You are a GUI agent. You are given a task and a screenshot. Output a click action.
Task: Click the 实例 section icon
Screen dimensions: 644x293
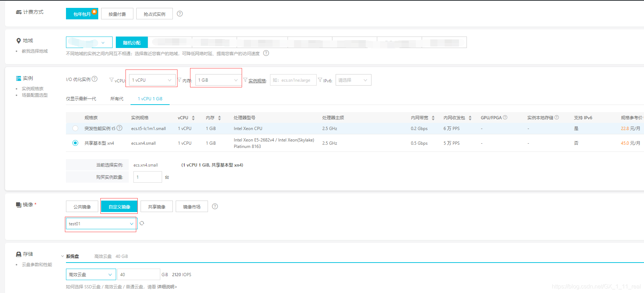click(x=19, y=78)
